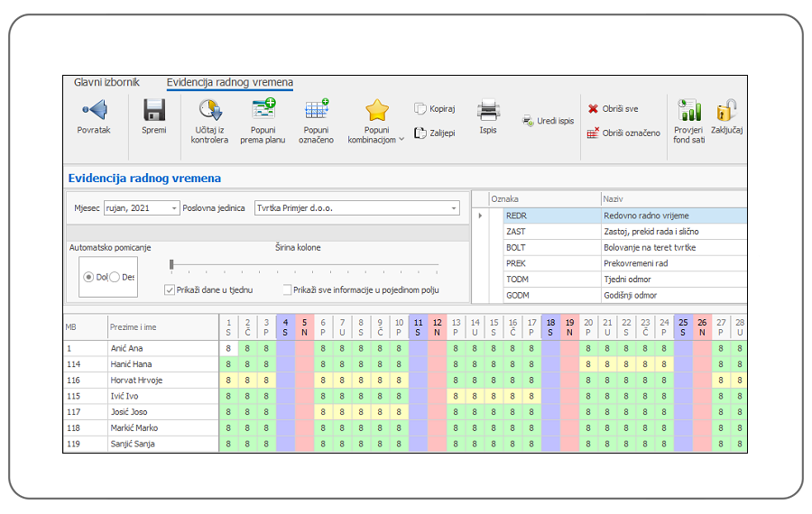Enable Prikaži sve informacije u pojedinom polju
Screen dimensions: 812x514
click(286, 289)
